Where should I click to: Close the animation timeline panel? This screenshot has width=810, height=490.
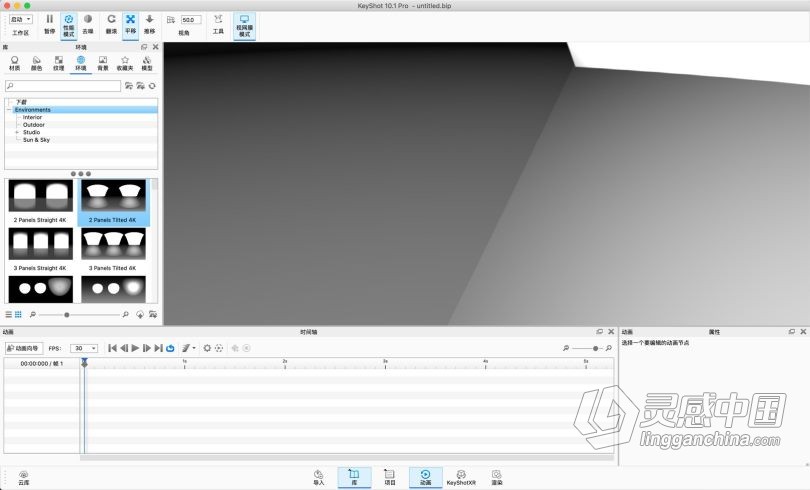[611, 331]
